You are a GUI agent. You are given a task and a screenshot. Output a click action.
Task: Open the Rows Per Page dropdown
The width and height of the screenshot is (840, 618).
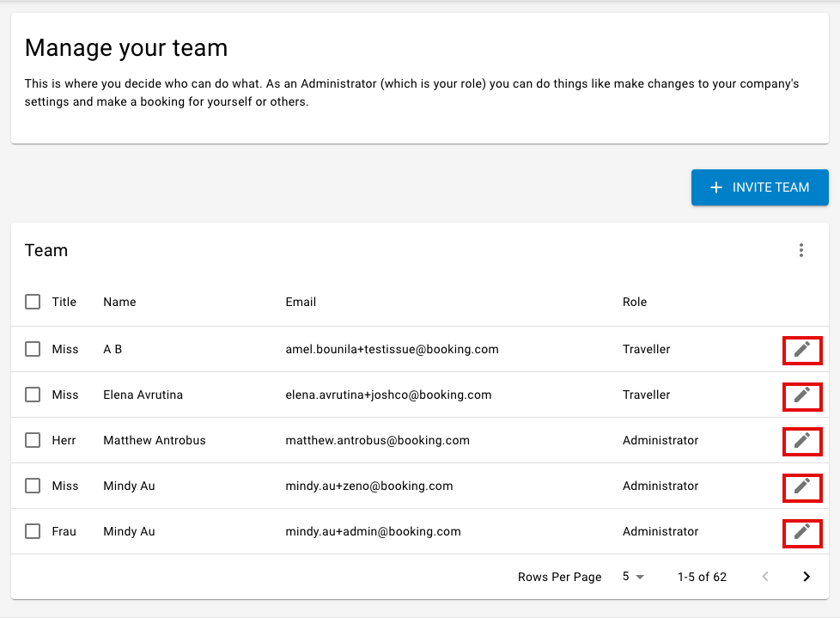point(633,577)
